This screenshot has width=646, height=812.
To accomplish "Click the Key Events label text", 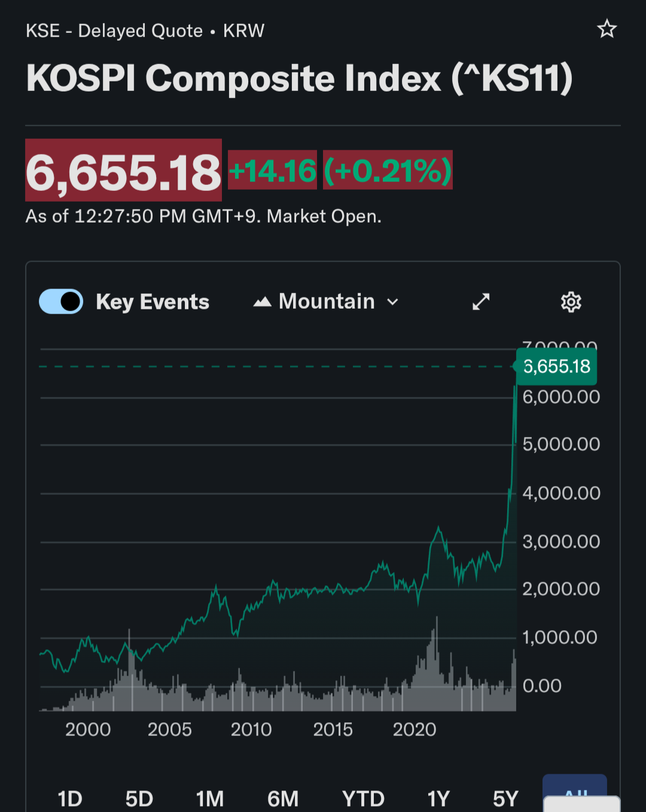I will (153, 302).
